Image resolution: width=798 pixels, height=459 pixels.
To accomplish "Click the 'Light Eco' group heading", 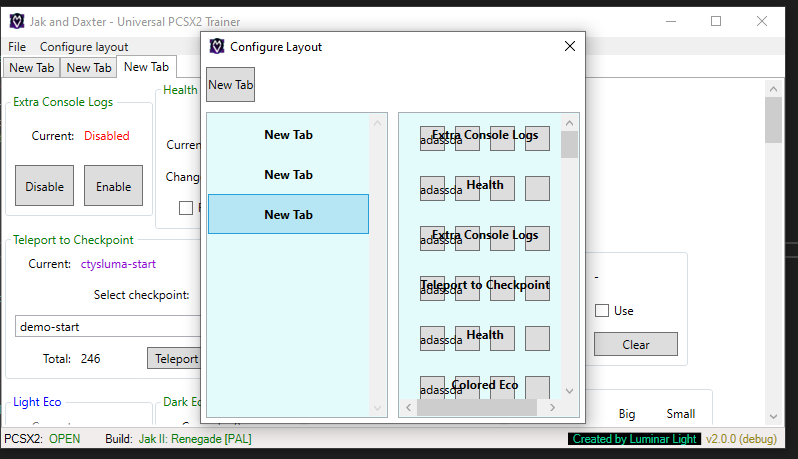I will pos(37,402).
